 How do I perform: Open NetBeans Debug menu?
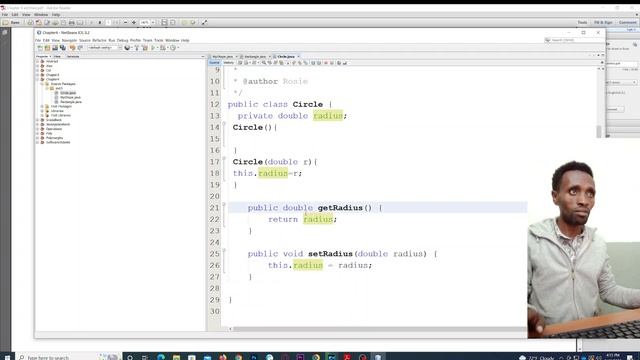[x=122, y=40]
